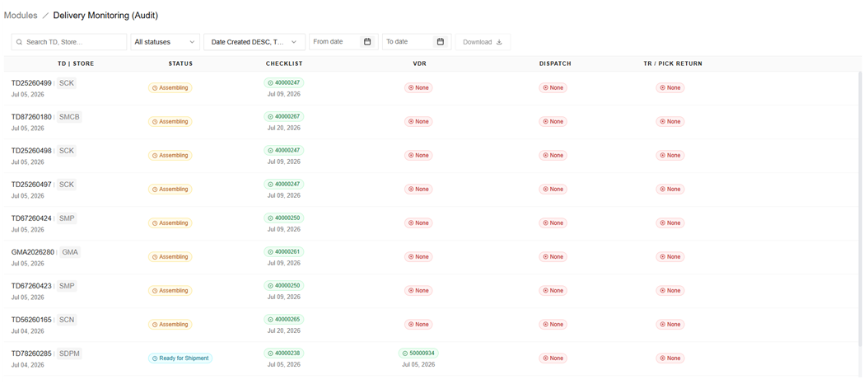Click Dispatch None badge in GMA2026280 row
Screen dimensions: 868x384
point(553,256)
